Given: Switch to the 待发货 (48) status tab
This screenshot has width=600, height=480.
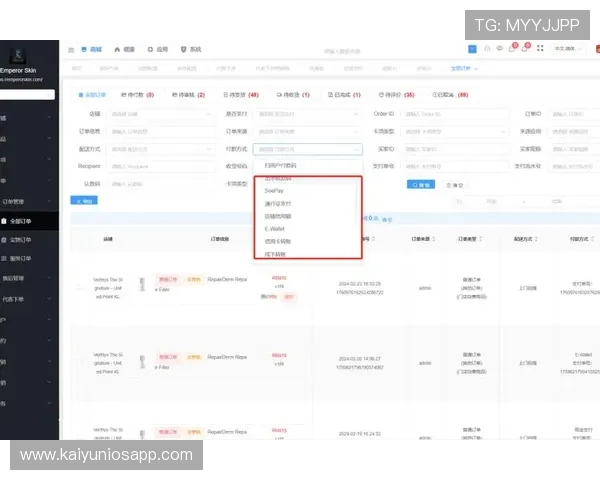Looking at the screenshot, I should tap(241, 95).
